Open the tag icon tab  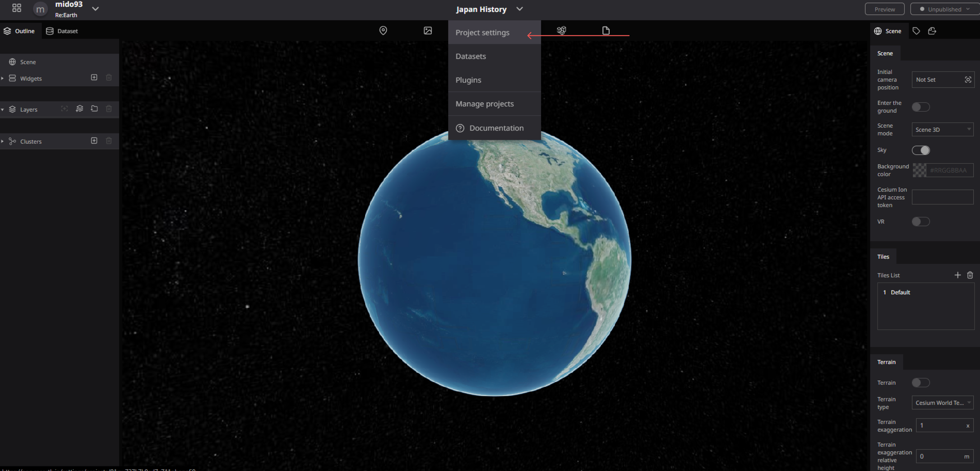(x=916, y=31)
